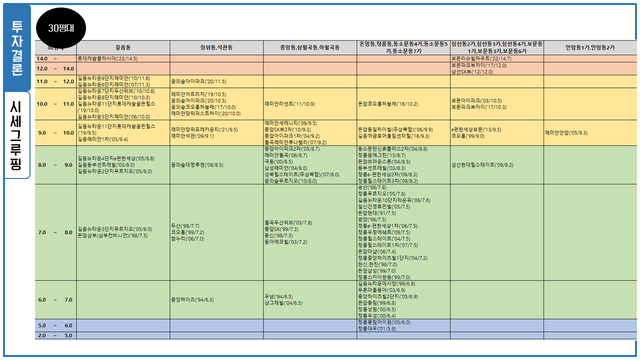Select the 보문아이파크('03/10.5) entry
The image size is (640, 360).
pyautogui.click(x=476, y=100)
